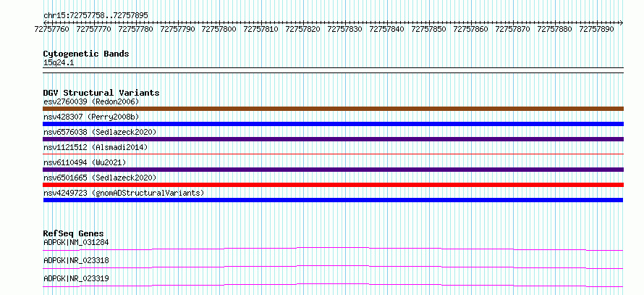Open variant nsv1121512 (Alsmadi2014) label
Image resolution: width=644 pixels, height=295 pixels.
(x=96, y=147)
